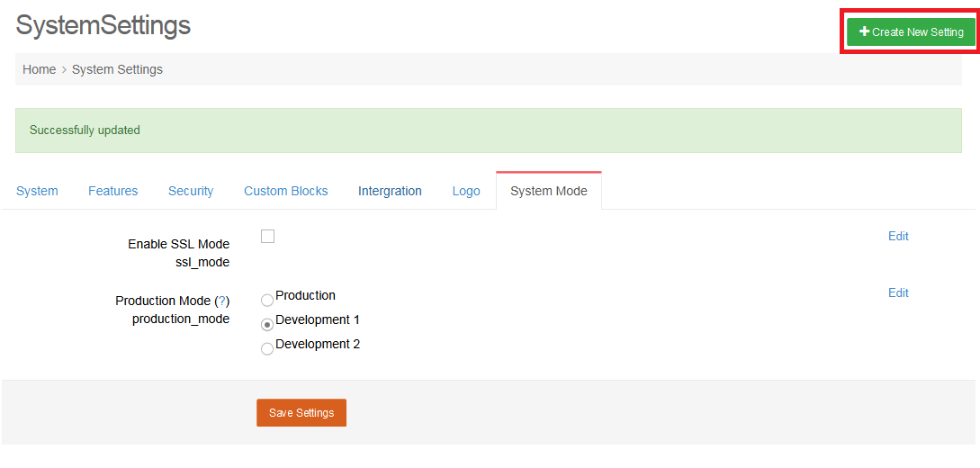Click the SystemSettings page heading
The width and height of the screenshot is (980, 468).
pos(103,25)
